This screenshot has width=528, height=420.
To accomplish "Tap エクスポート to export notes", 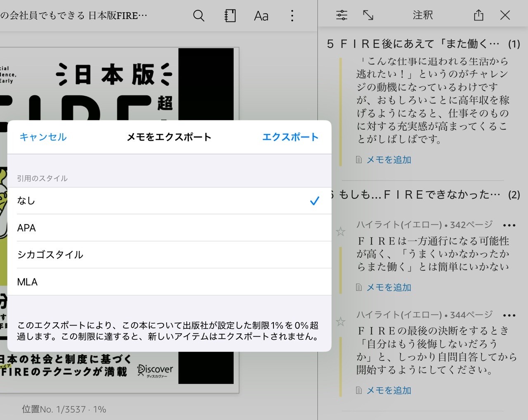I will [x=290, y=137].
